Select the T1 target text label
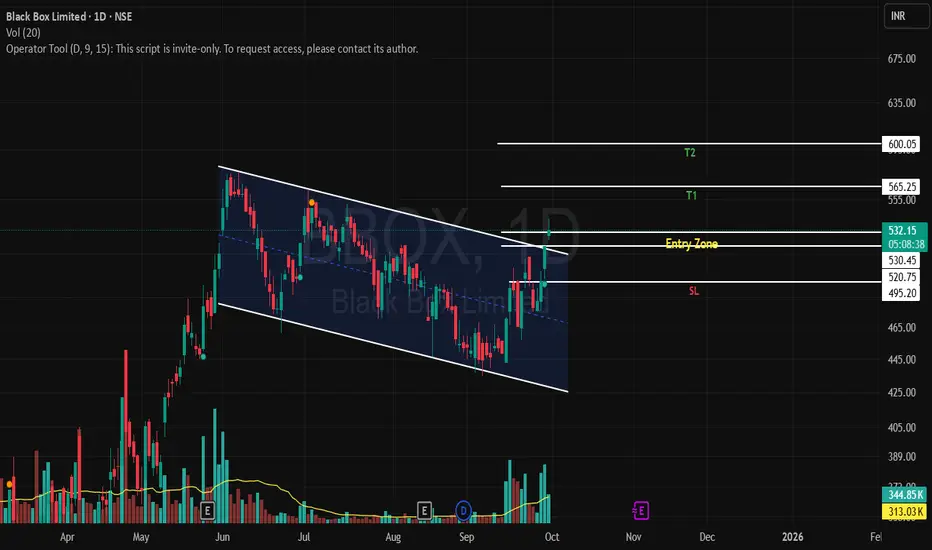 (691, 196)
